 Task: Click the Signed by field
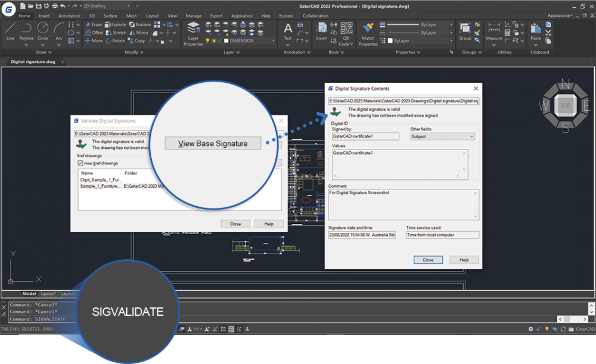tap(366, 136)
